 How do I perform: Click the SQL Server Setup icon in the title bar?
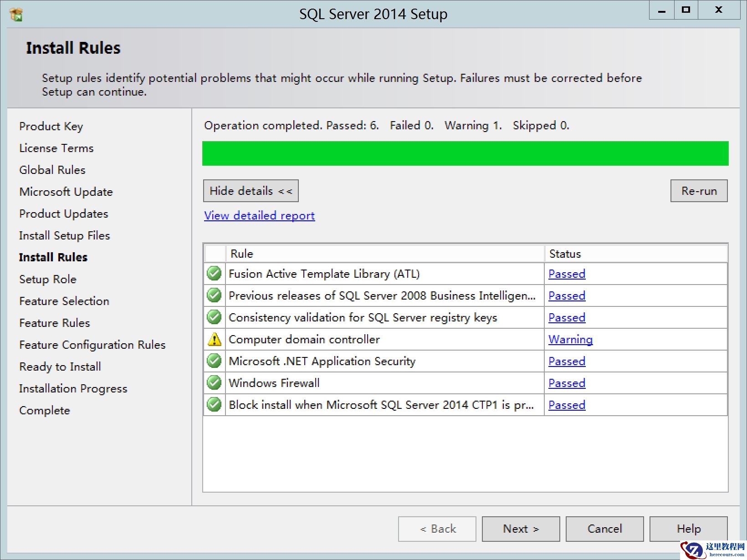click(x=15, y=14)
